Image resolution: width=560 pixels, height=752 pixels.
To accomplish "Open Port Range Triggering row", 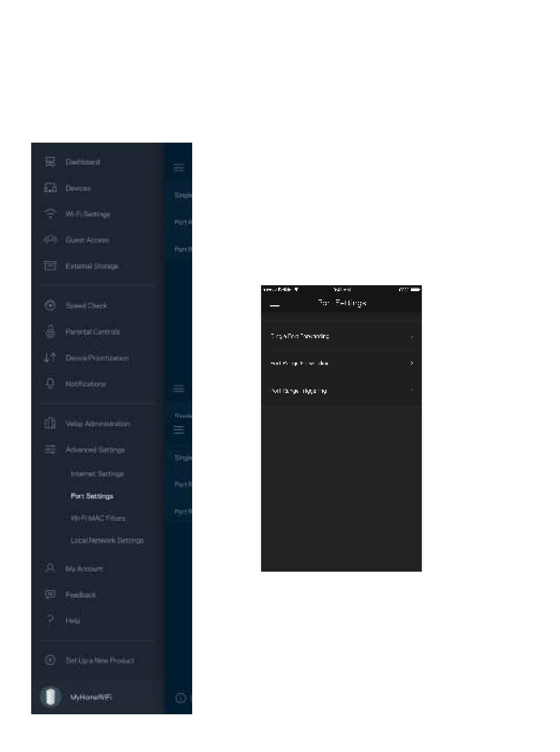I will pos(341,391).
